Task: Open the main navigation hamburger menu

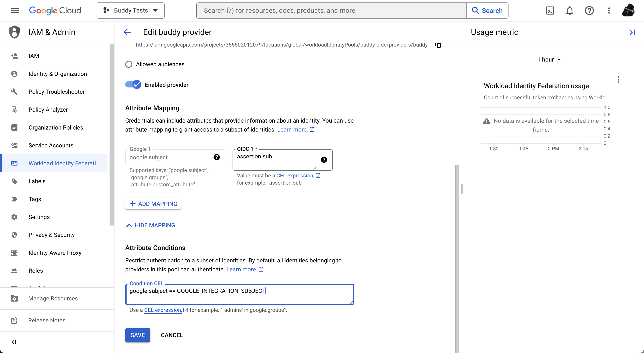Action: (15, 11)
